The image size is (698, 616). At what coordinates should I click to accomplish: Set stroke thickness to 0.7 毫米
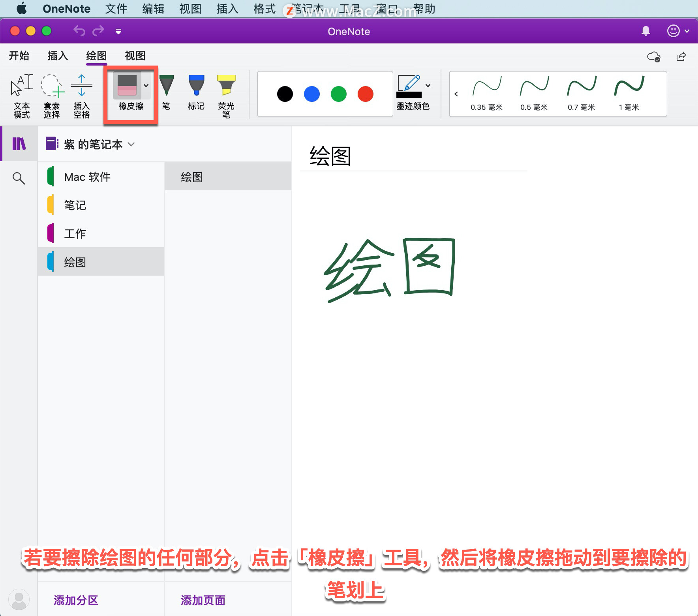[582, 94]
